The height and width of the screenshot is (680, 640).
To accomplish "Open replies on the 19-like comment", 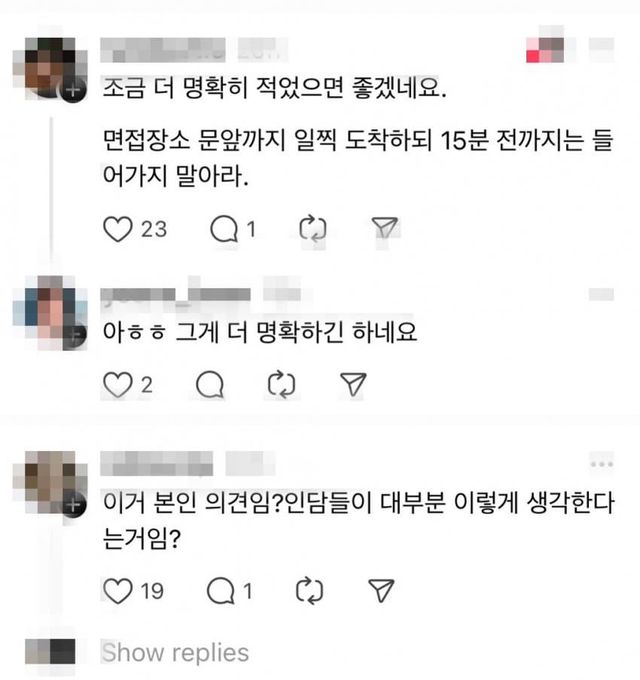I will [221, 591].
